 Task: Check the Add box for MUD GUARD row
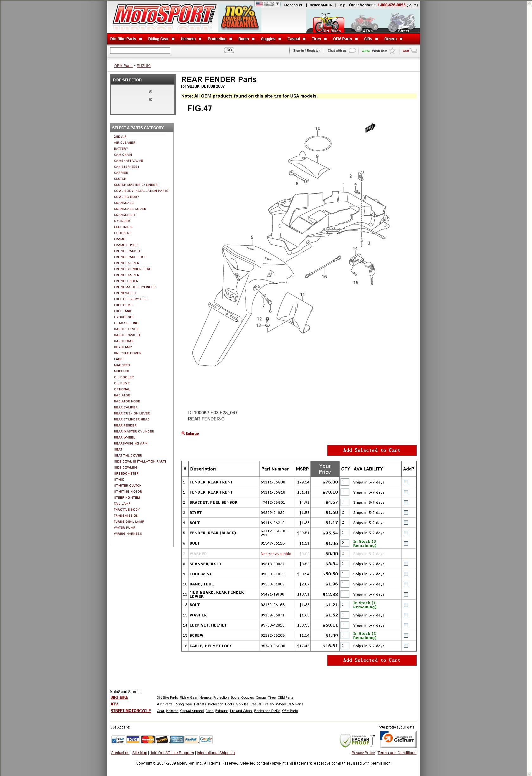point(406,595)
